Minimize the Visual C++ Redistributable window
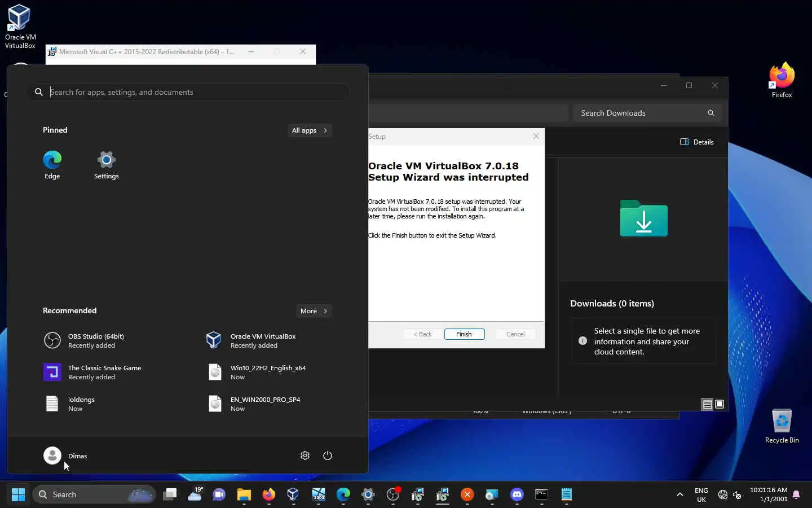812x508 pixels. 251,51
